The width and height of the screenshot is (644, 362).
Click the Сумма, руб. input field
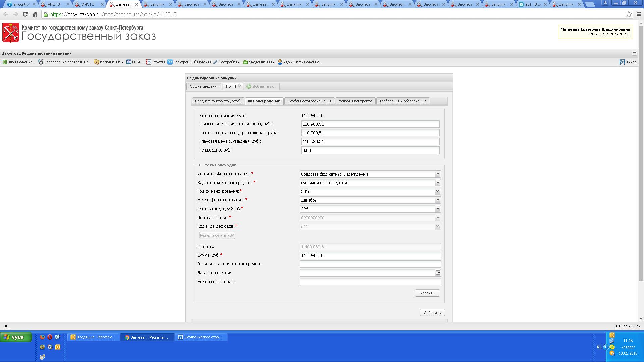(x=370, y=255)
